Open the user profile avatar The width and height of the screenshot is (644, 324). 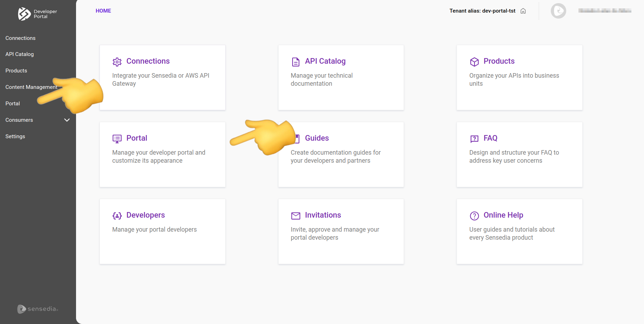(559, 11)
